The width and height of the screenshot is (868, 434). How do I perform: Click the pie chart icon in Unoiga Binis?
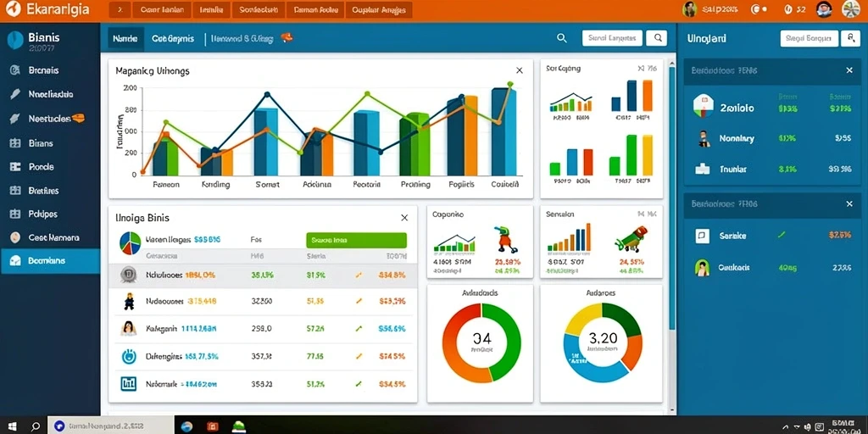(x=130, y=242)
